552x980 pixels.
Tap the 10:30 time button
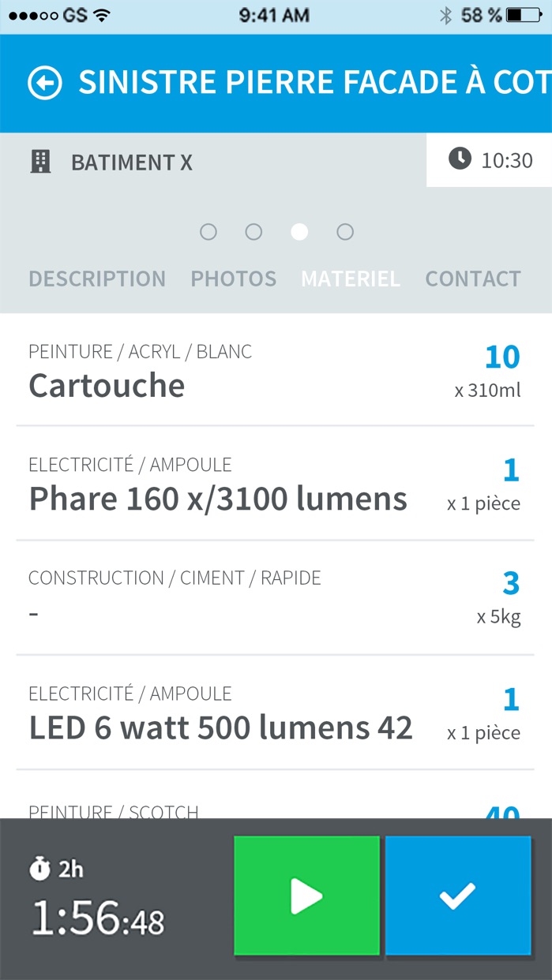click(490, 160)
